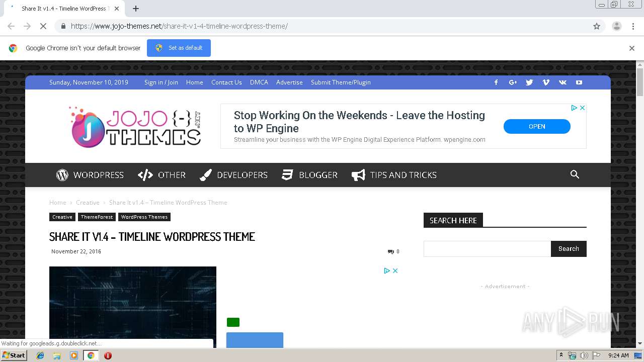
Task: Open the Opera taskbar icon
Action: click(108, 355)
